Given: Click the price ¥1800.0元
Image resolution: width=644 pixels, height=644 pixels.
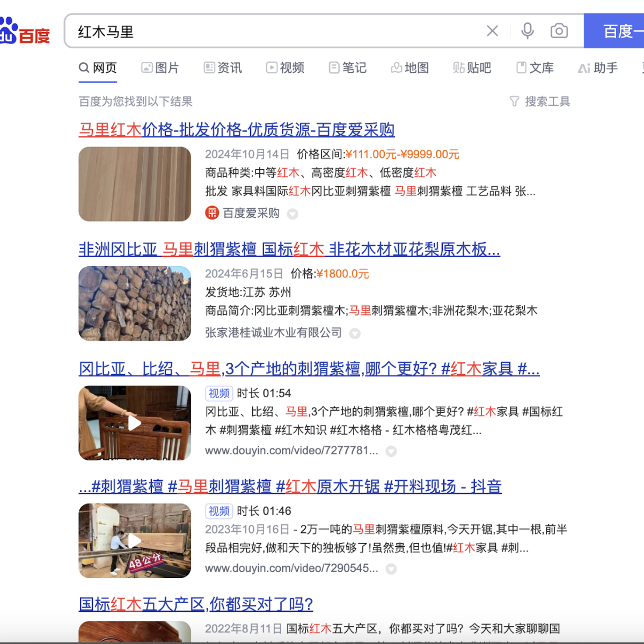Looking at the screenshot, I should click(x=343, y=274).
